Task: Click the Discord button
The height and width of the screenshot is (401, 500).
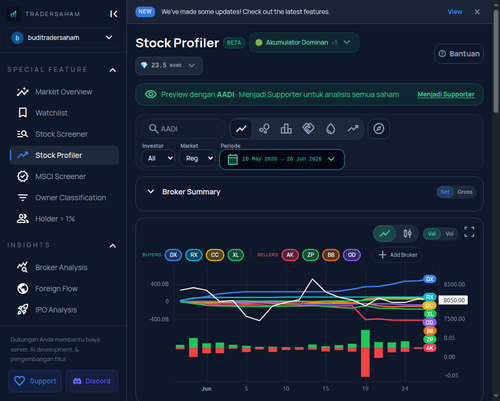Action: point(92,381)
